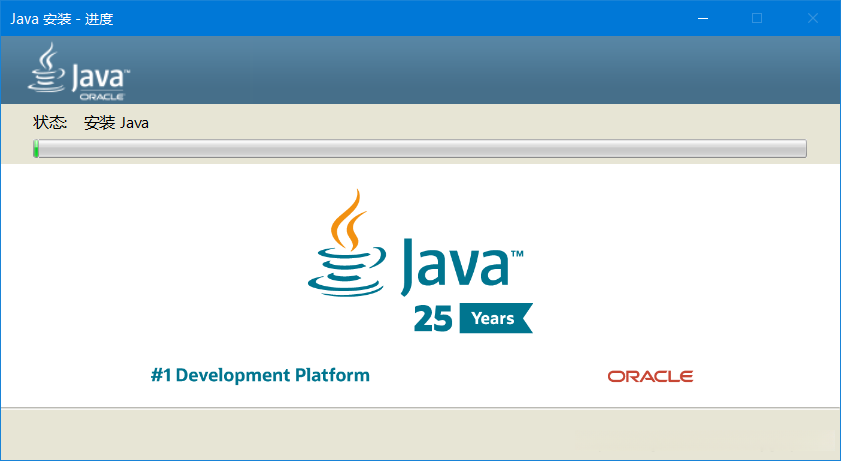
Task: Click the '25 Years' anniversary badge
Action: click(x=473, y=318)
